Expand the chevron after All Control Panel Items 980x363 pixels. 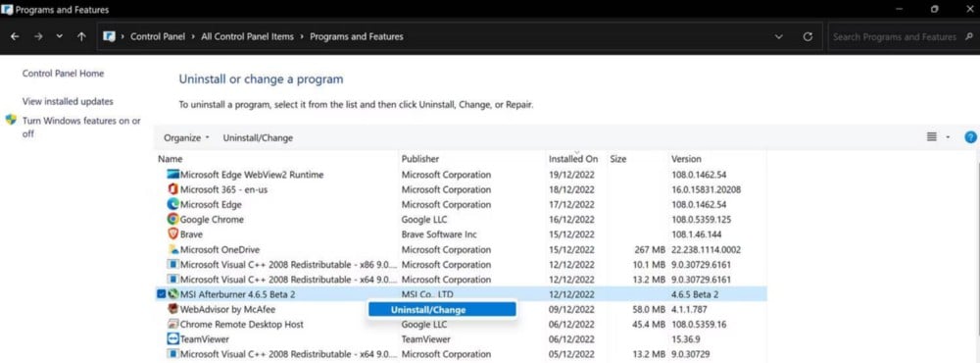tap(302, 37)
